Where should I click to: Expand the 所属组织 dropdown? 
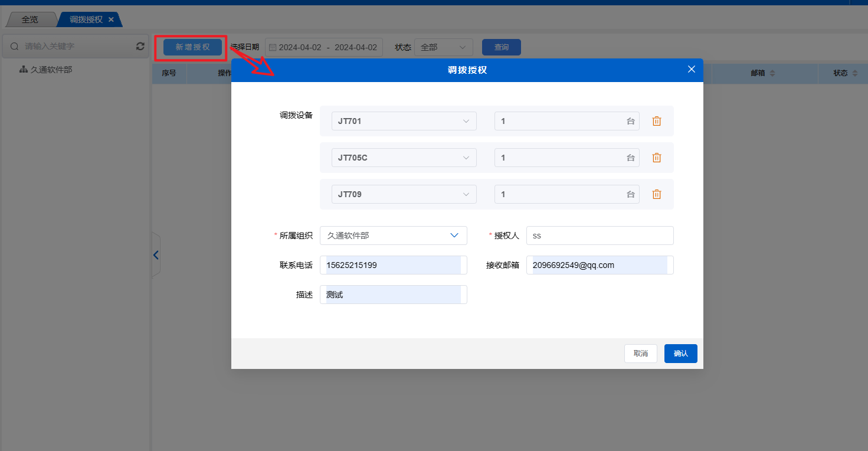tap(393, 236)
